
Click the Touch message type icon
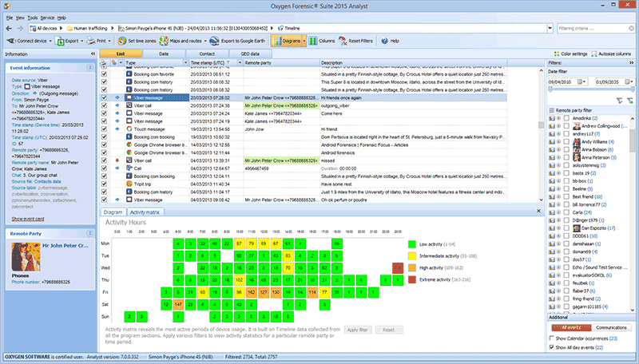[x=129, y=129]
